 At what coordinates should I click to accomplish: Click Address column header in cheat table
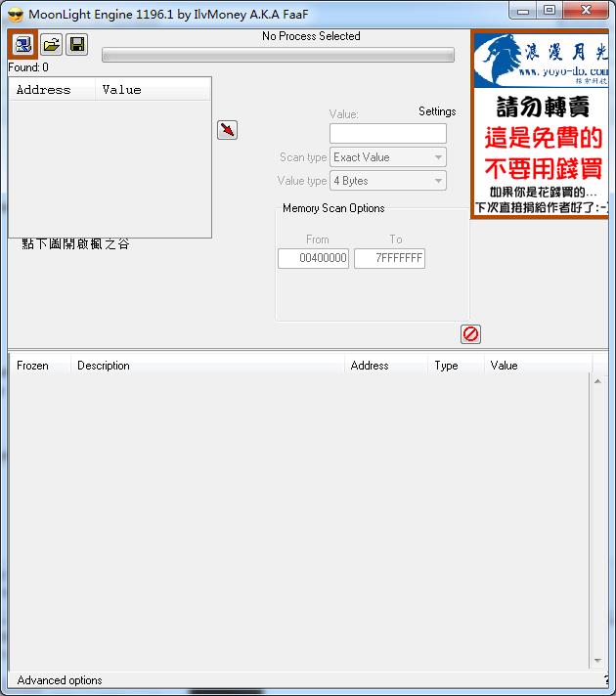(x=386, y=366)
